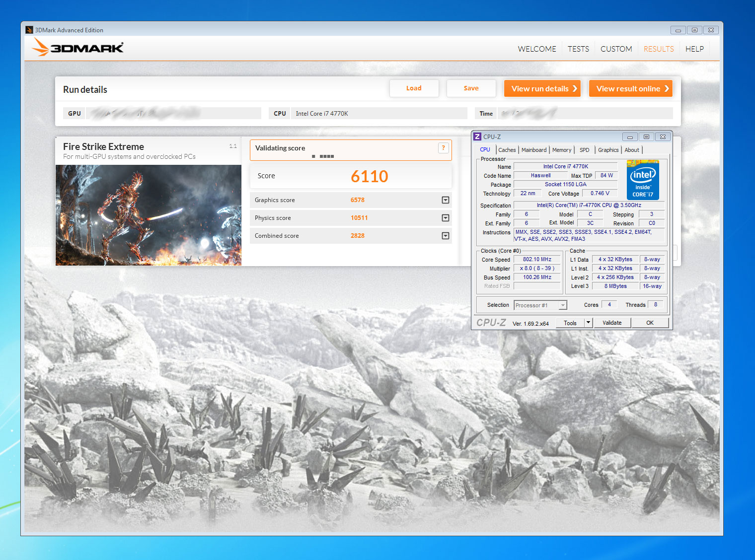
Task: Click the Validate button in CPU-Z
Action: click(612, 323)
